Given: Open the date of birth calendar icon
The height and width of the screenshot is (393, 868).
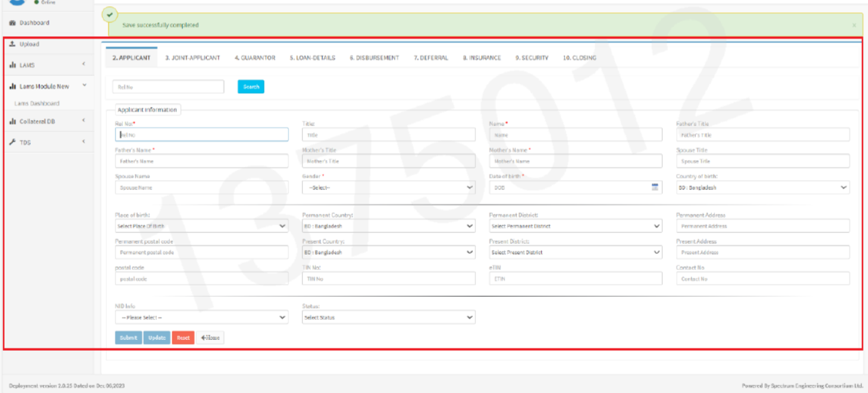Looking at the screenshot, I should (654, 187).
